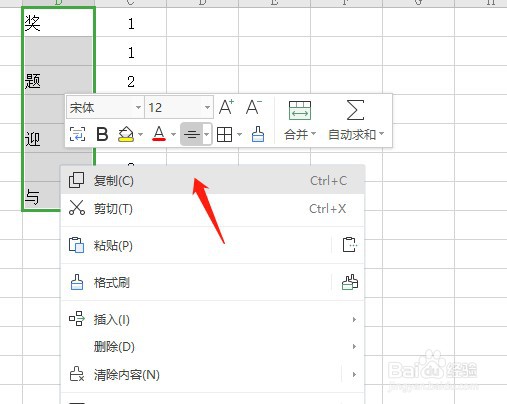Image resolution: width=507 pixels, height=404 pixels.
Task: Select Format Painter (格式刷) menu entry
Action: click(196, 282)
